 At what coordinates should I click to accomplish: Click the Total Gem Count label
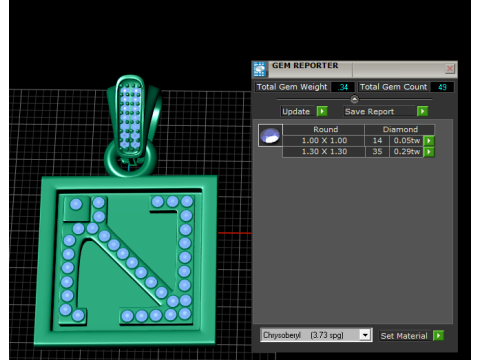tap(393, 87)
